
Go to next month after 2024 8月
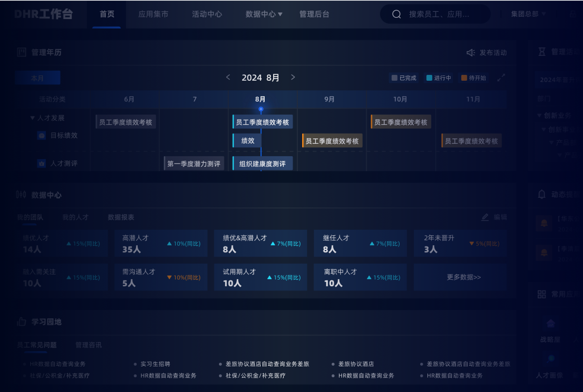(x=293, y=77)
